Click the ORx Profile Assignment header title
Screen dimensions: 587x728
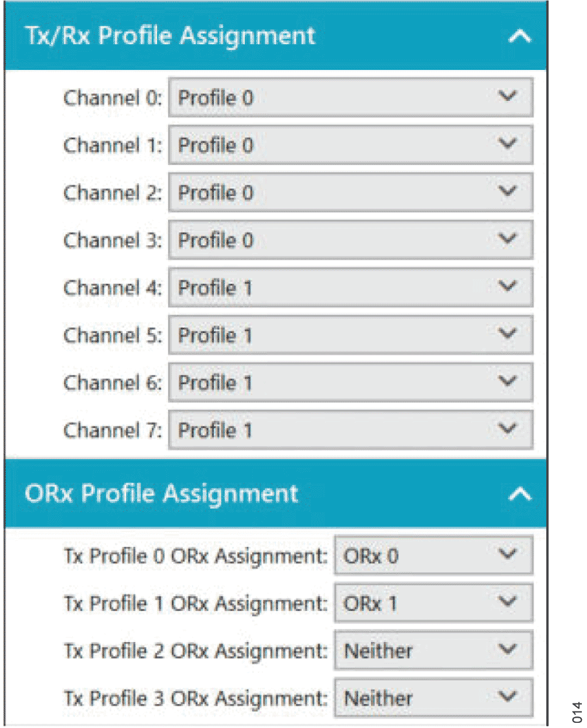point(162,494)
